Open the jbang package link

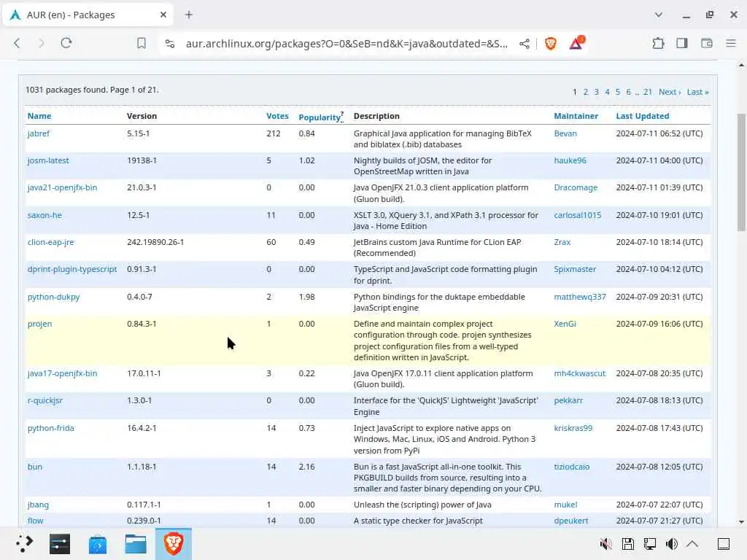[x=38, y=505]
